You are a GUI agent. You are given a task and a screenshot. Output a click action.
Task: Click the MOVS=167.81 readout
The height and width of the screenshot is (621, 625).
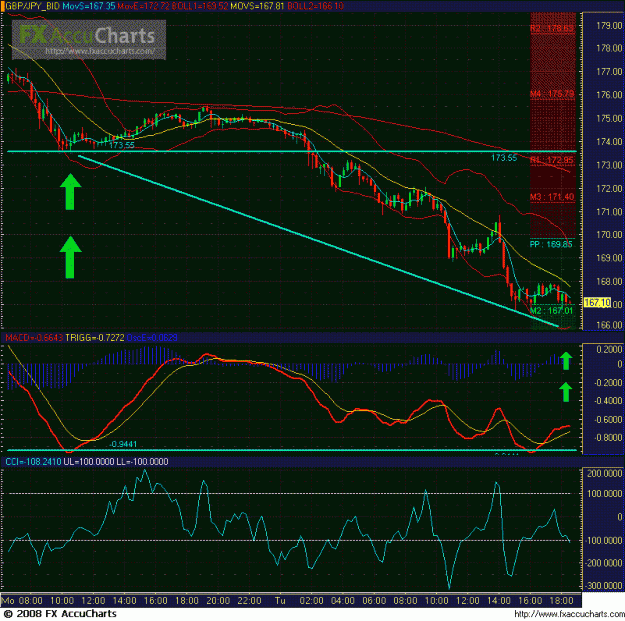pyautogui.click(x=257, y=6)
